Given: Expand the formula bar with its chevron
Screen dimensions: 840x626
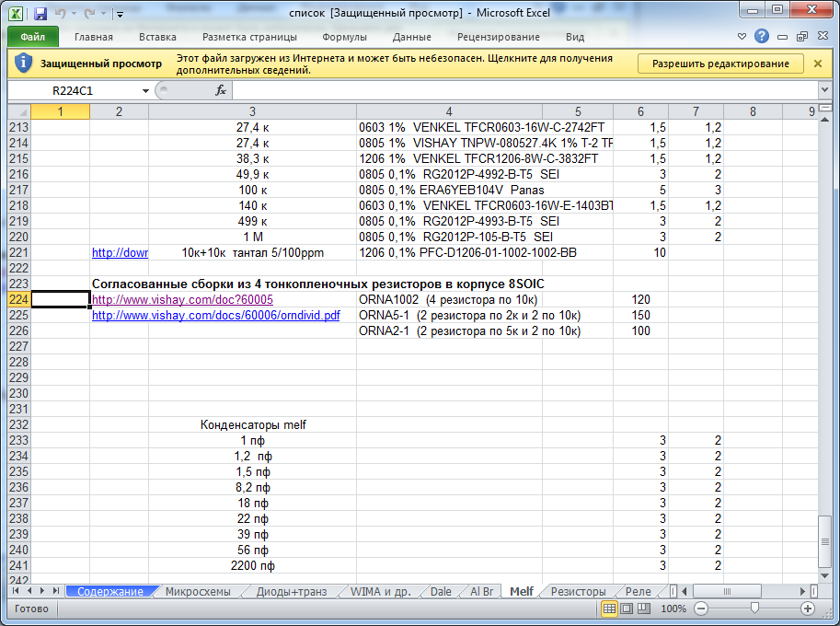Looking at the screenshot, I should (x=825, y=89).
